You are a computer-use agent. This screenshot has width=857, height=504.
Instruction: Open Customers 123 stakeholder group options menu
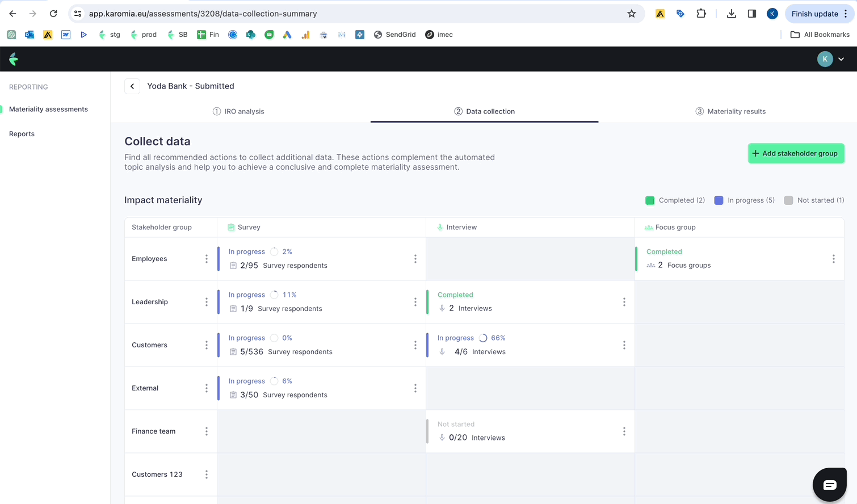[x=207, y=474]
